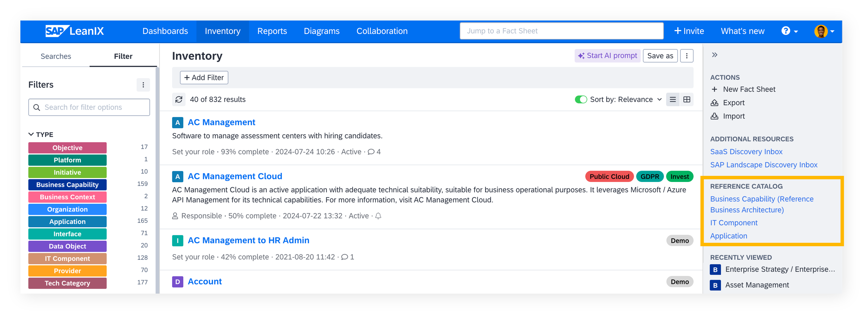Open the Dashboards menu

(x=165, y=31)
